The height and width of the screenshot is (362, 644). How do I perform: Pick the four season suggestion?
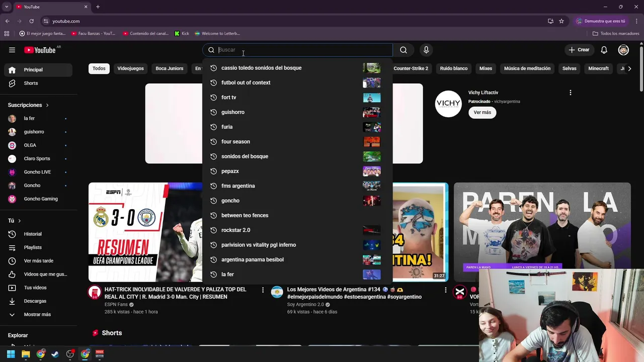tap(297, 141)
